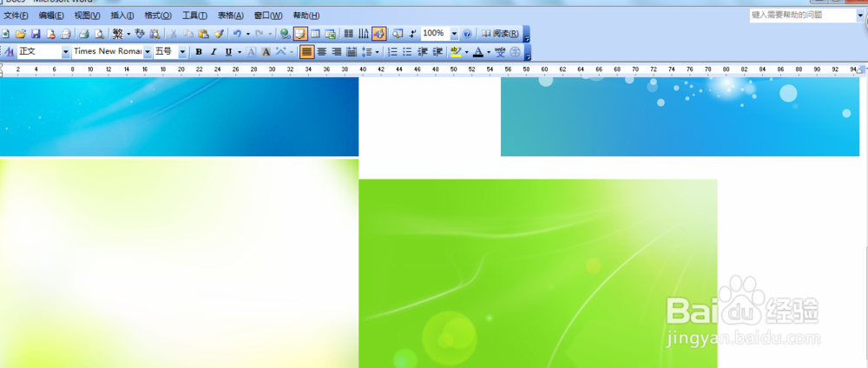Toggle character shading
The image size is (868, 368).
coord(266,52)
